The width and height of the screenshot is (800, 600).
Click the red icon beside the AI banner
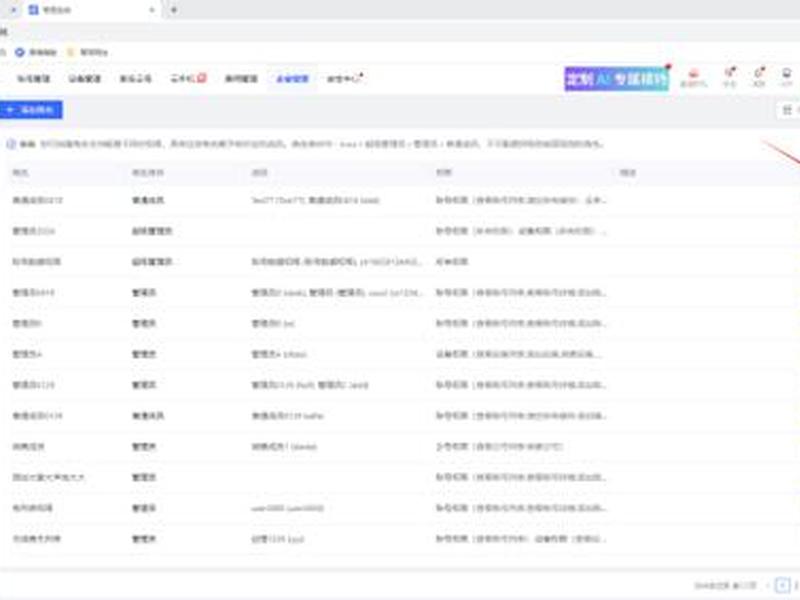[x=693, y=78]
